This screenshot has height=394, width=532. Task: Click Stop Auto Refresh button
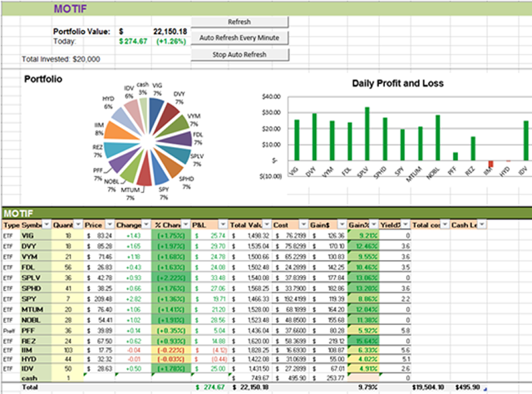[x=239, y=54]
